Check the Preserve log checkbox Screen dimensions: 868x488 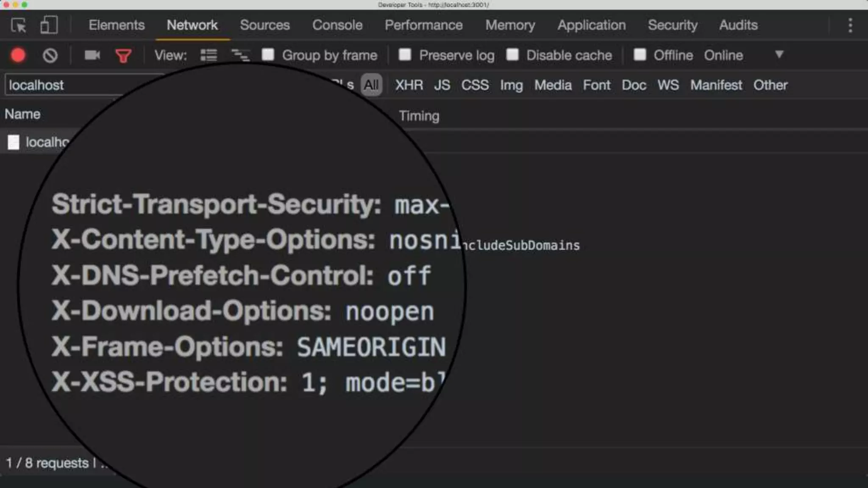(405, 55)
